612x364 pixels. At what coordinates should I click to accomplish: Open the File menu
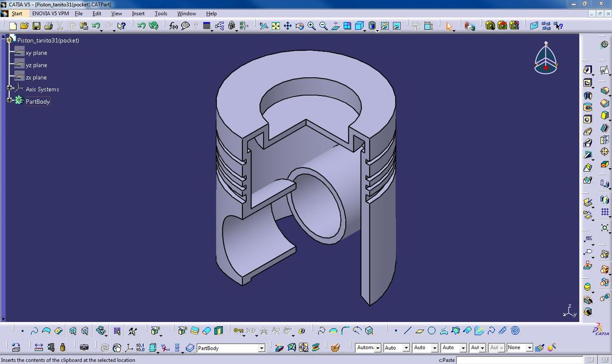pos(78,13)
